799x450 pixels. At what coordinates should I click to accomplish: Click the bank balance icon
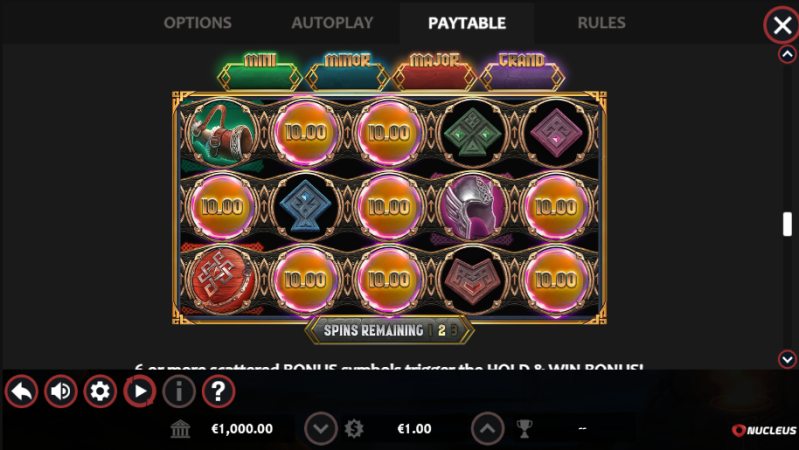[180, 429]
